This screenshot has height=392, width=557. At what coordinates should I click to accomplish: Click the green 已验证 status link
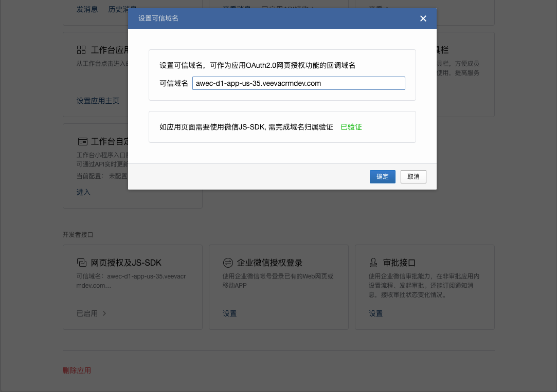click(x=351, y=127)
